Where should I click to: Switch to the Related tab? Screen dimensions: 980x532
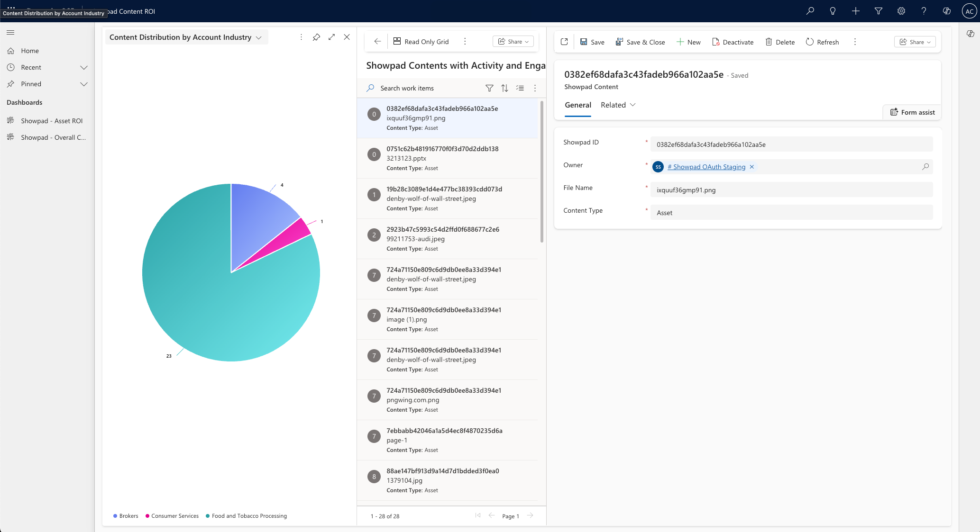tap(613, 105)
